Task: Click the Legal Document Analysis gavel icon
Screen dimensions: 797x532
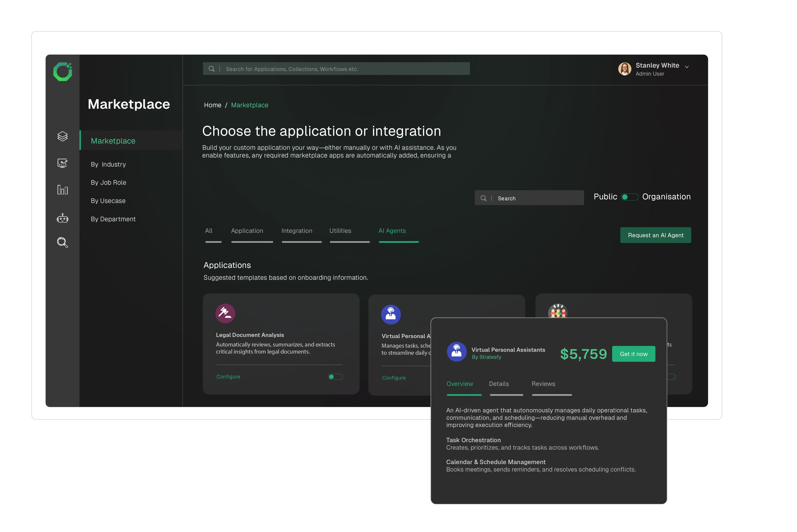Action: pos(225,313)
